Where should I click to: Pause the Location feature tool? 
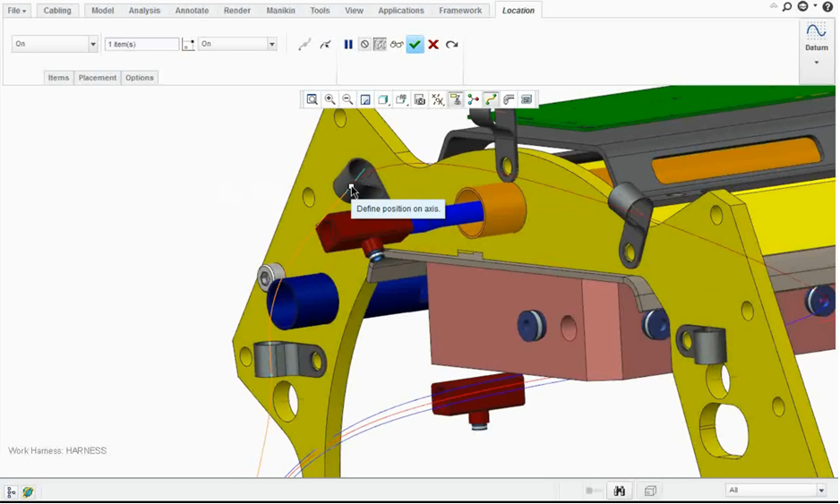point(348,45)
